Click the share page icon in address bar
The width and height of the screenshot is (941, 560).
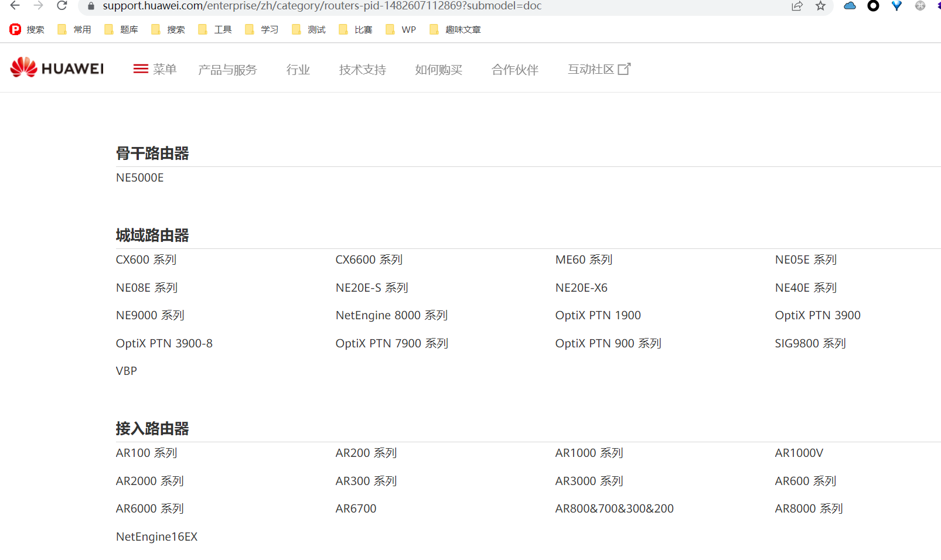[x=797, y=6]
